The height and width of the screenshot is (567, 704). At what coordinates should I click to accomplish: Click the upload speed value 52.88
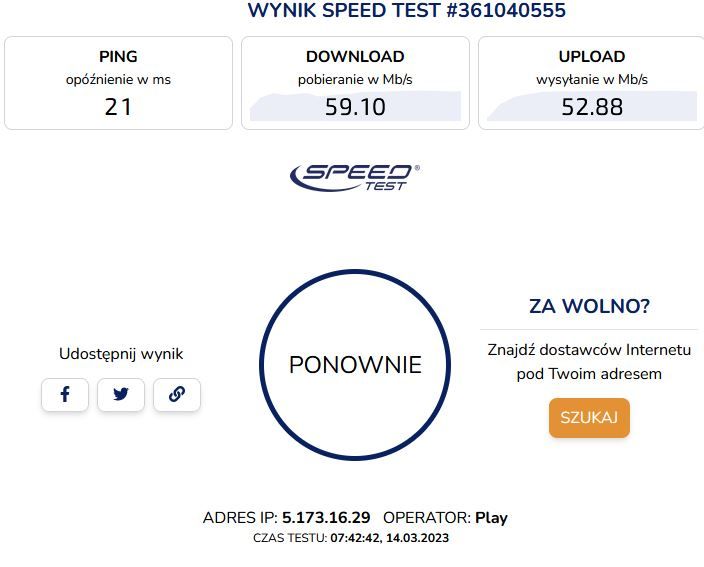tap(592, 107)
